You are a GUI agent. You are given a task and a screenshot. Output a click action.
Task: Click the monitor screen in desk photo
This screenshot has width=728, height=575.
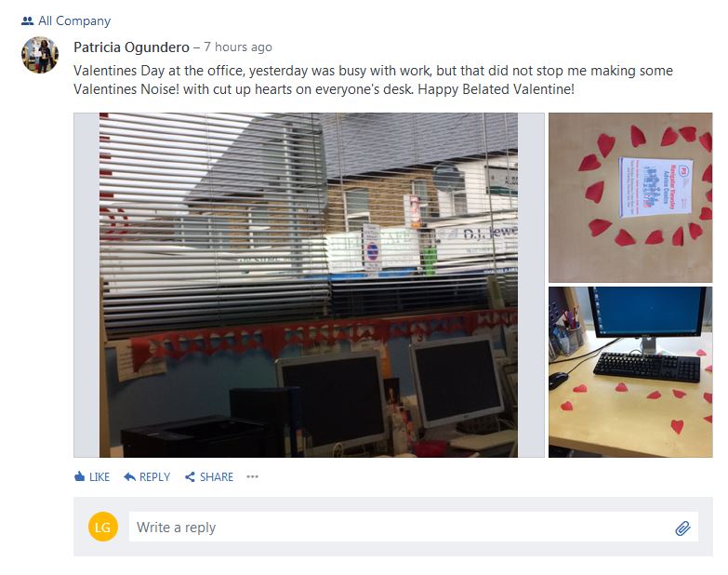649,309
